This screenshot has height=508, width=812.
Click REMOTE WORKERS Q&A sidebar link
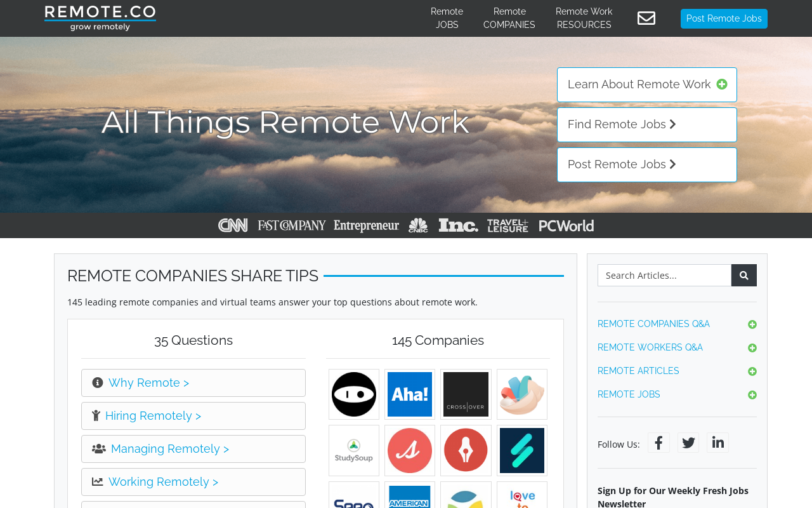[x=650, y=347]
